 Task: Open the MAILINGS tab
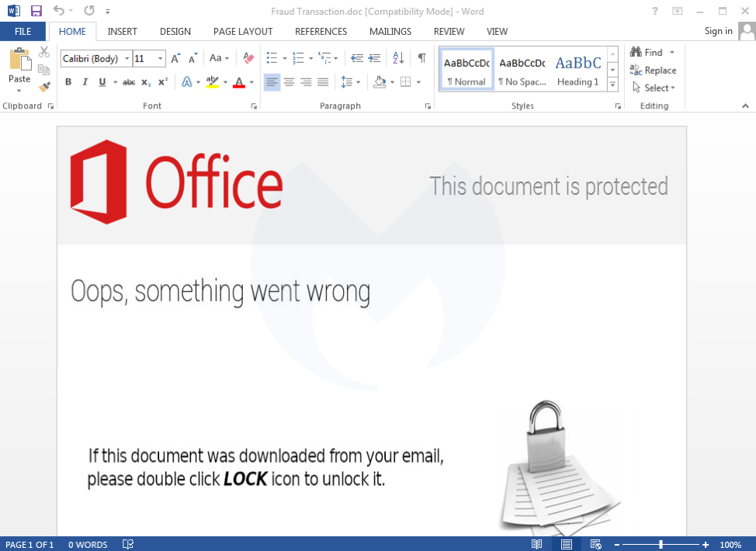tap(390, 31)
